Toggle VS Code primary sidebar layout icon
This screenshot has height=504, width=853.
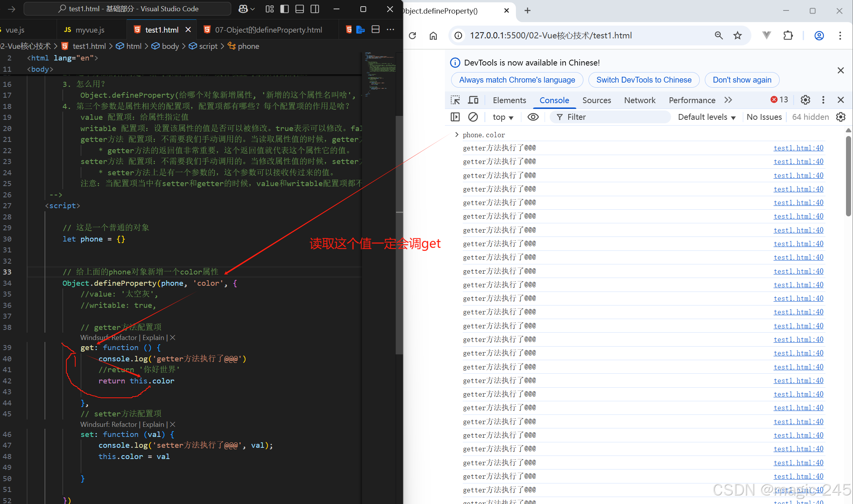(x=284, y=9)
